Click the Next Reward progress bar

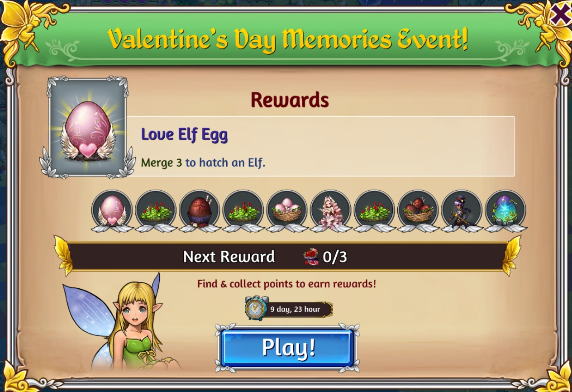coord(288,257)
